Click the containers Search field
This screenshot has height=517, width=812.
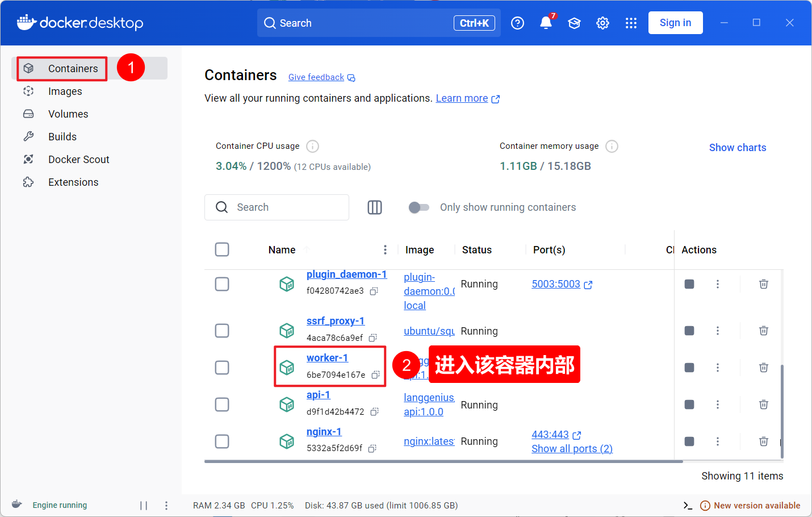click(x=277, y=207)
